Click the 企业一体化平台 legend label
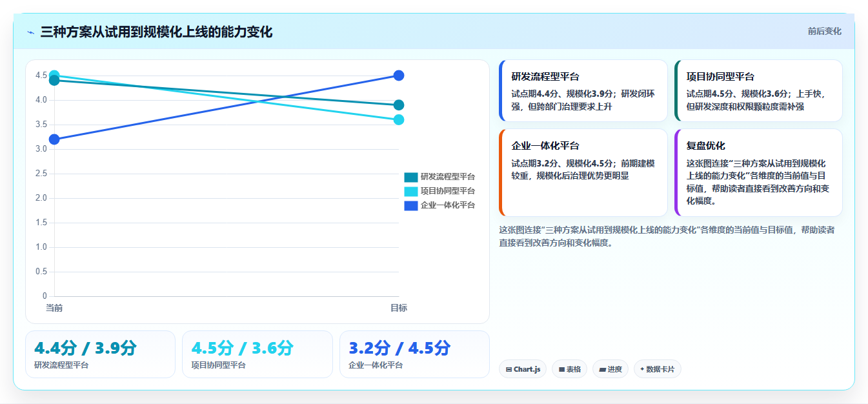The image size is (868, 404). pos(448,205)
